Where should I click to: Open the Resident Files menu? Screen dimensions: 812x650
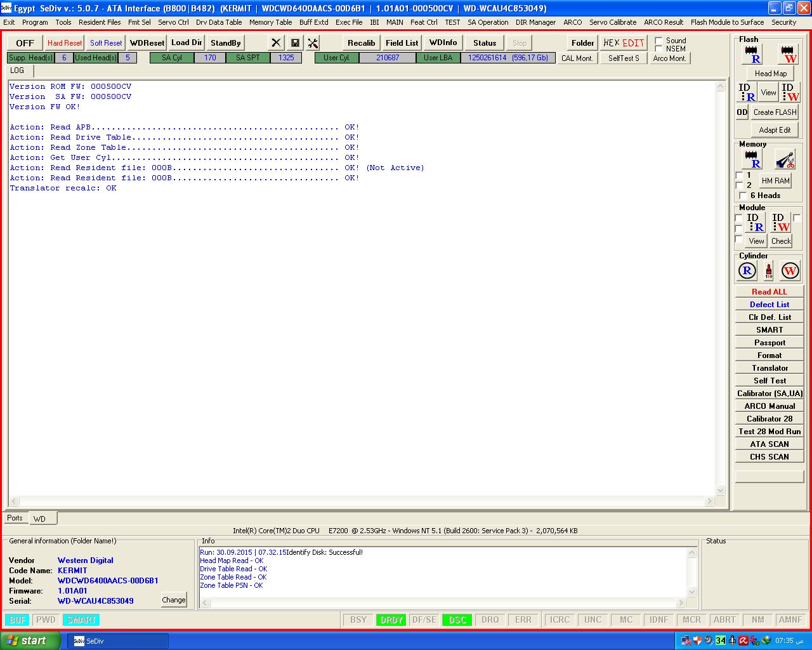(x=100, y=22)
